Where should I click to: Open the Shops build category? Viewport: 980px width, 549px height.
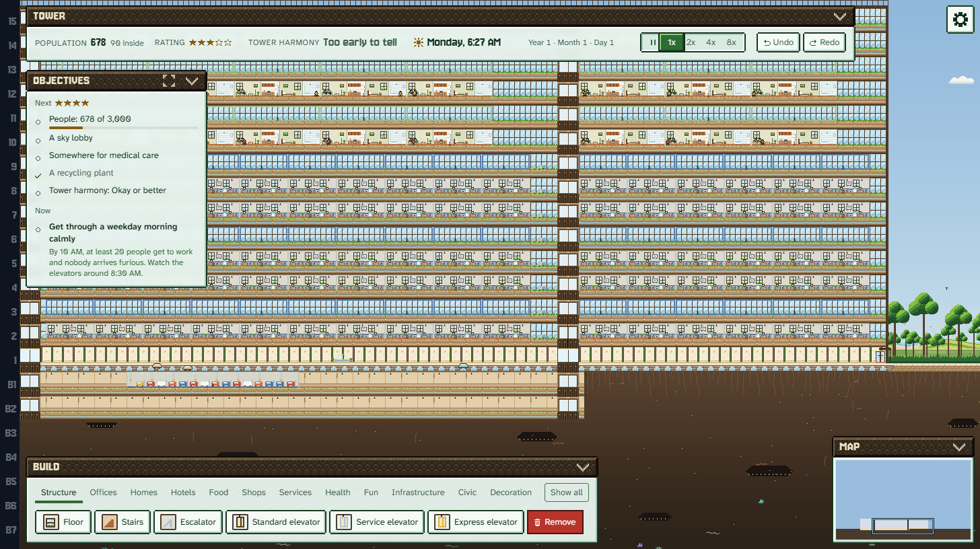pos(254,492)
